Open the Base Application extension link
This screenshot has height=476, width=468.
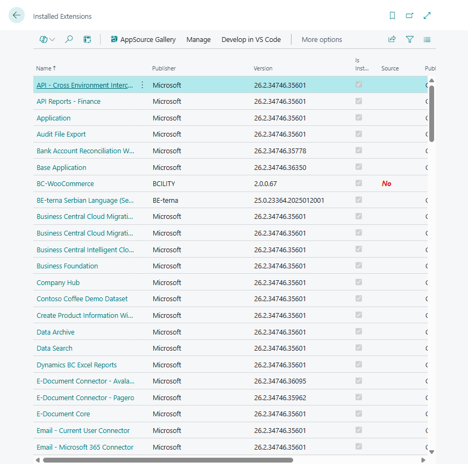pyautogui.click(x=61, y=167)
